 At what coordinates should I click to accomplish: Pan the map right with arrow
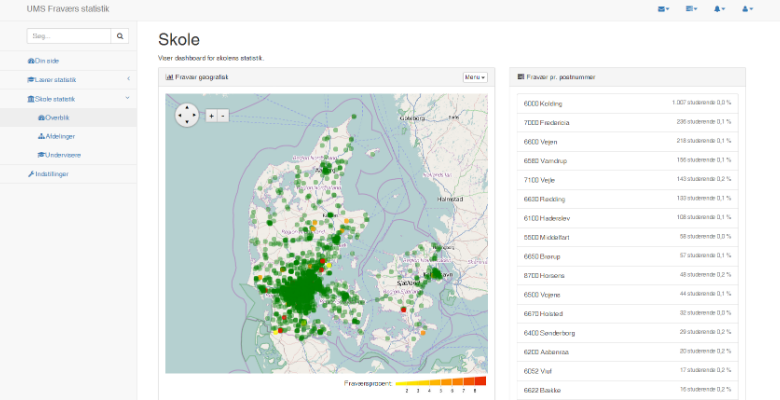[195, 115]
